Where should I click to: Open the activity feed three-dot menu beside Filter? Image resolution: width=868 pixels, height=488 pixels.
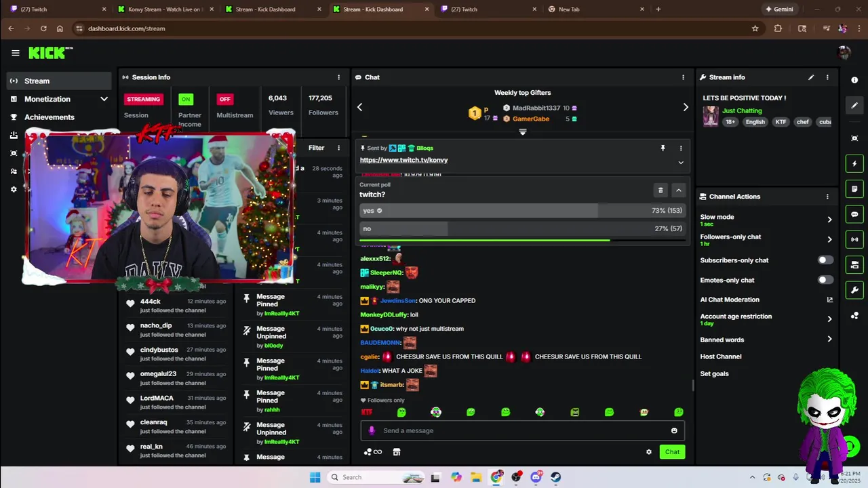coord(338,148)
